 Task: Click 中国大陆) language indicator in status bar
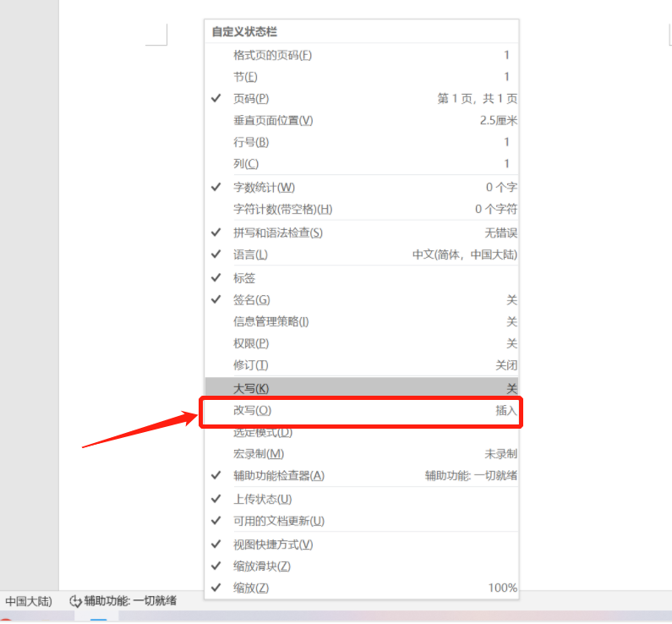(x=29, y=601)
